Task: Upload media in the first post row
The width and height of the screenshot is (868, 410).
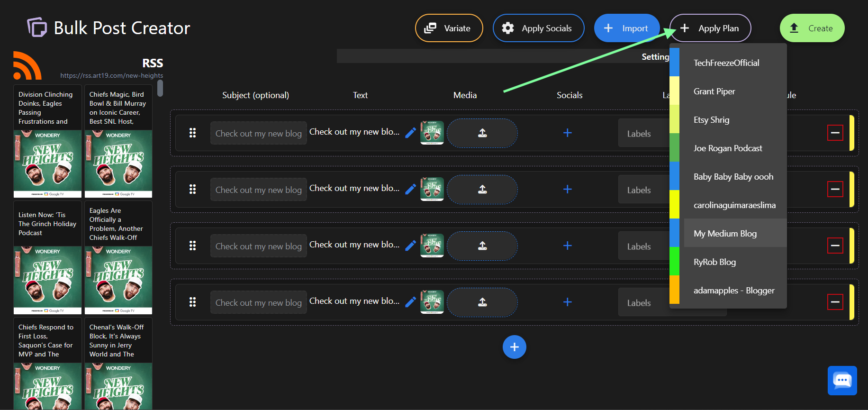Action: 482,133
